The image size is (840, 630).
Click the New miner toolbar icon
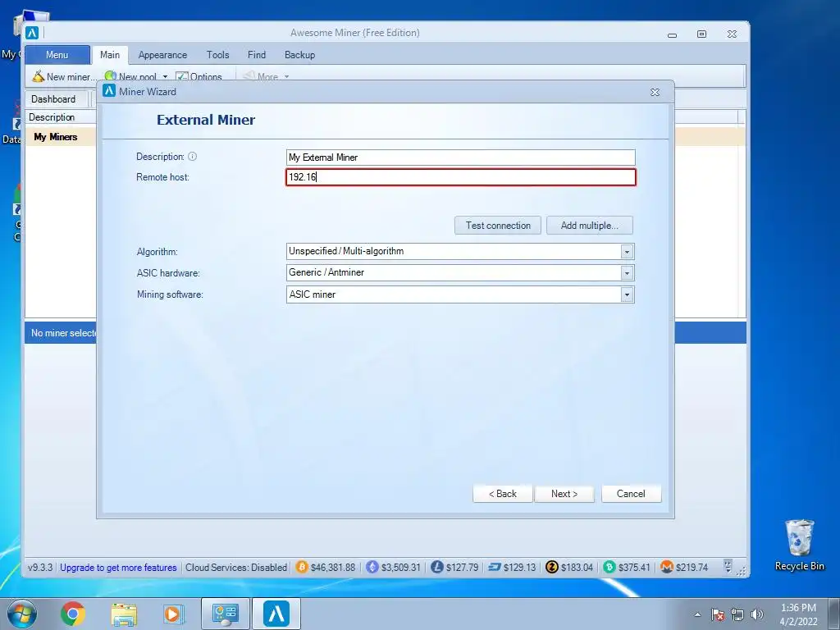point(38,76)
